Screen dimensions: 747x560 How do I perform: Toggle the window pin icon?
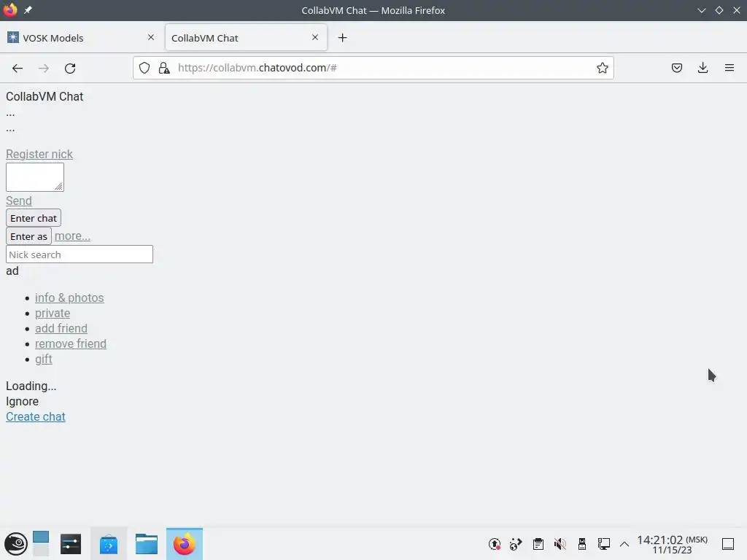[x=28, y=10]
